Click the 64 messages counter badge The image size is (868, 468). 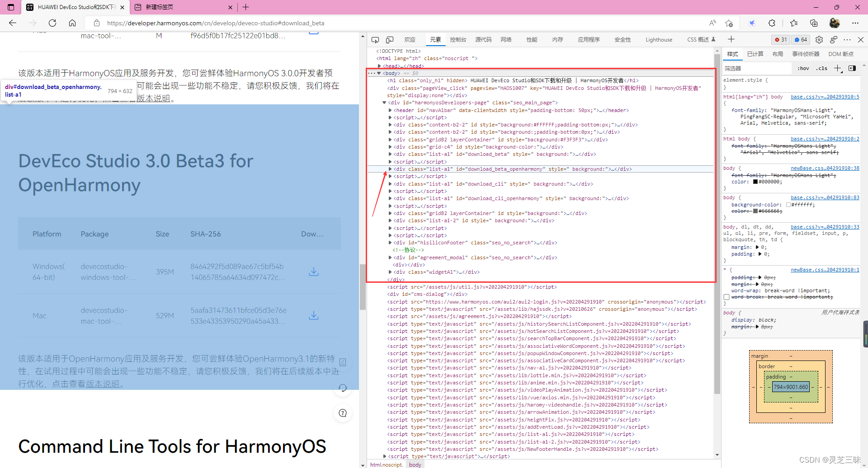point(801,40)
